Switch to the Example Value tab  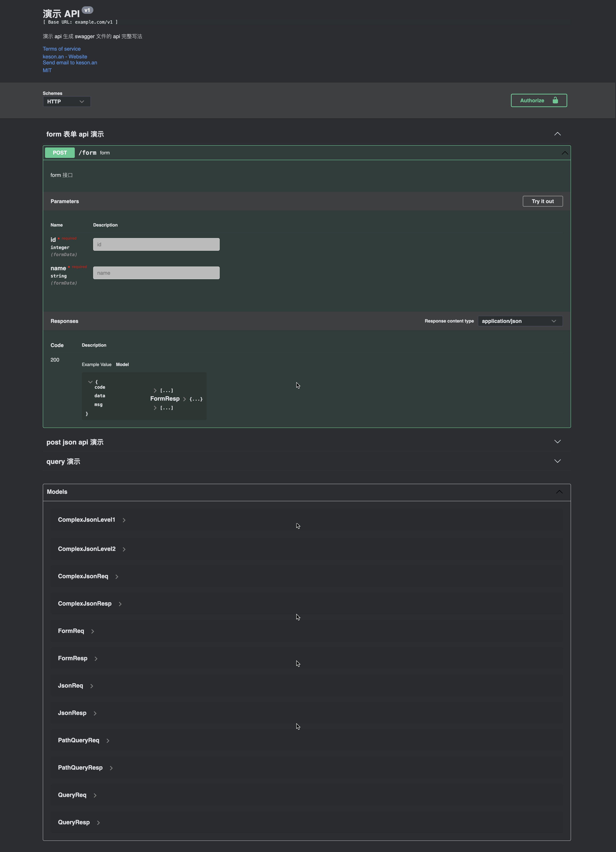tap(97, 365)
